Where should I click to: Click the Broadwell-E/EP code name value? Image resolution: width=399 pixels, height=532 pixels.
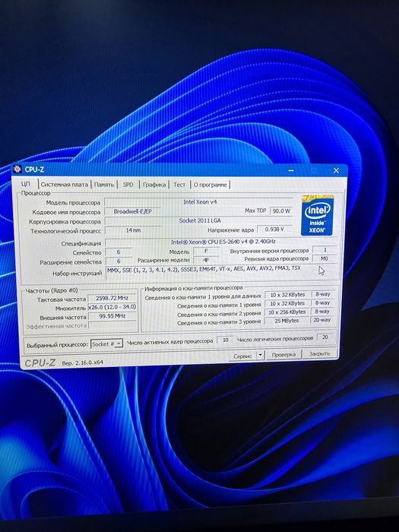(133, 211)
